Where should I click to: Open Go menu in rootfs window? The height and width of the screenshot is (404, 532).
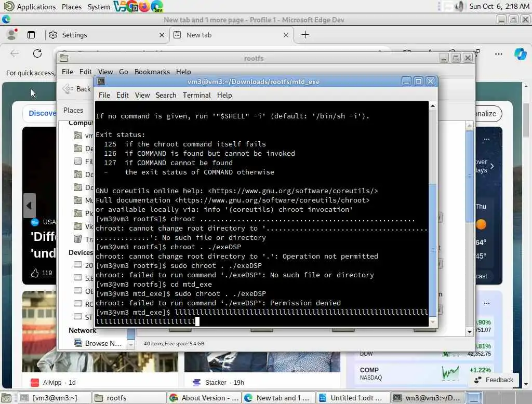[124, 72]
